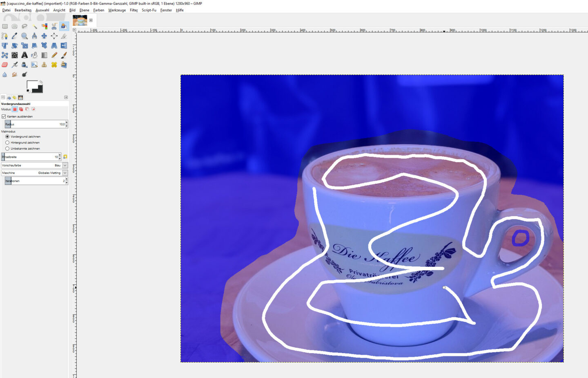
Task: Select the Move tool
Action: tap(44, 36)
